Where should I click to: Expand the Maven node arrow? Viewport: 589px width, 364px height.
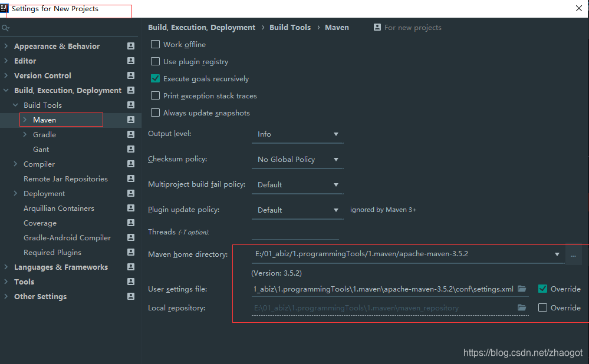(25, 120)
